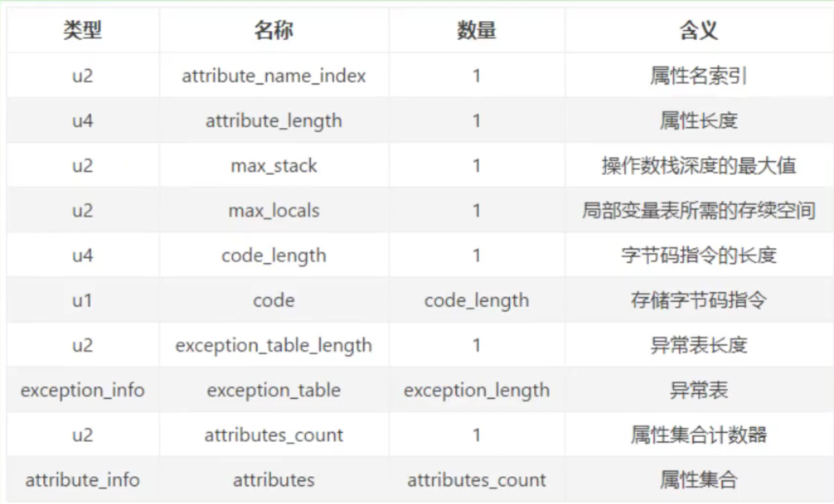Select the u1 type cell
The width and height of the screenshot is (834, 504).
click(x=82, y=300)
